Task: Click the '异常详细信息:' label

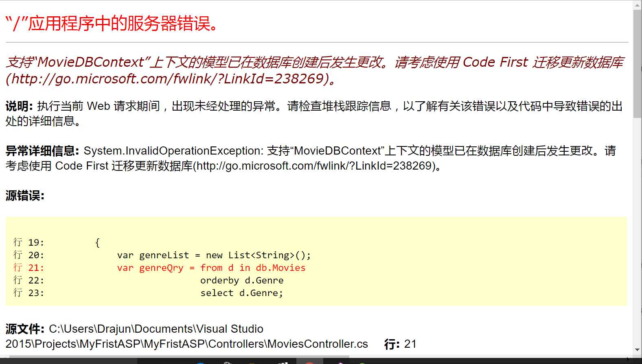Action: click(42, 151)
